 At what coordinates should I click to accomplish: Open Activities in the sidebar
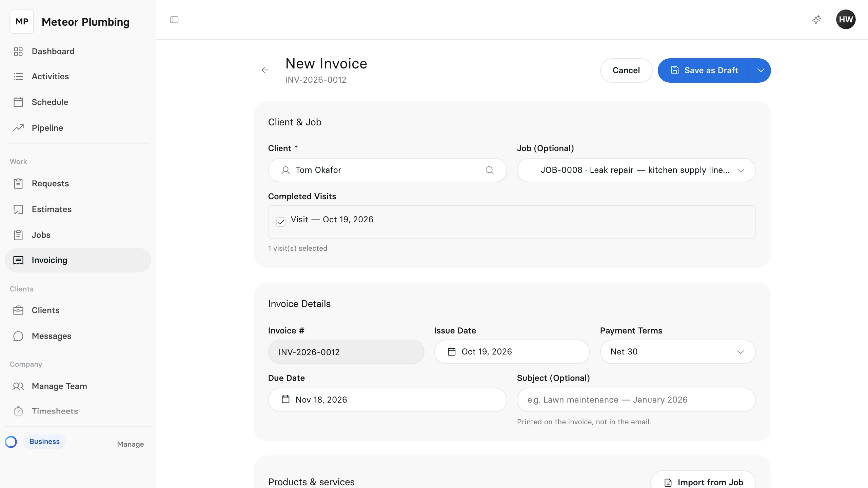coord(78,77)
